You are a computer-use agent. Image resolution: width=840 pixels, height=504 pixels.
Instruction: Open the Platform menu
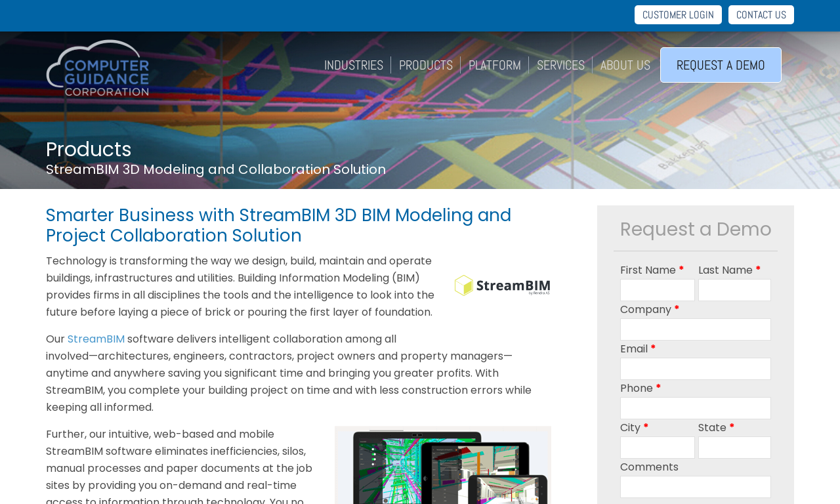point(495,65)
